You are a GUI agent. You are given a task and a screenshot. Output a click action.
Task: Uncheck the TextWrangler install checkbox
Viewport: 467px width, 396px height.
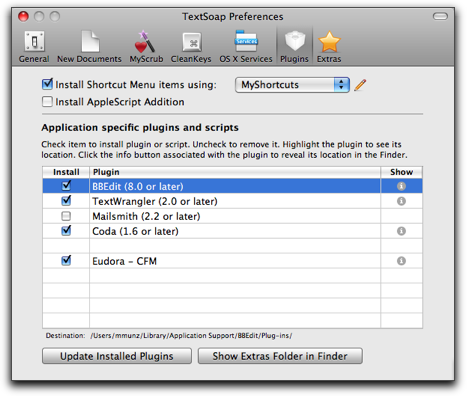point(66,200)
